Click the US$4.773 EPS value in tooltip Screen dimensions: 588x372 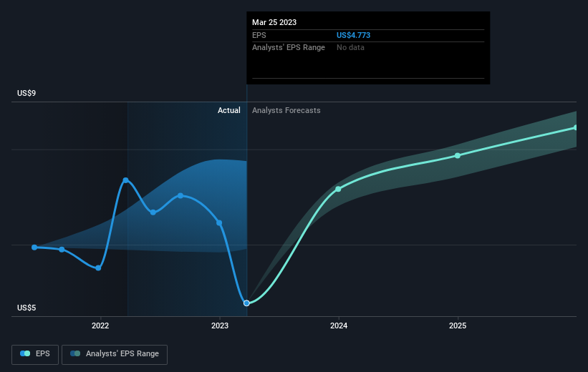pyautogui.click(x=353, y=35)
